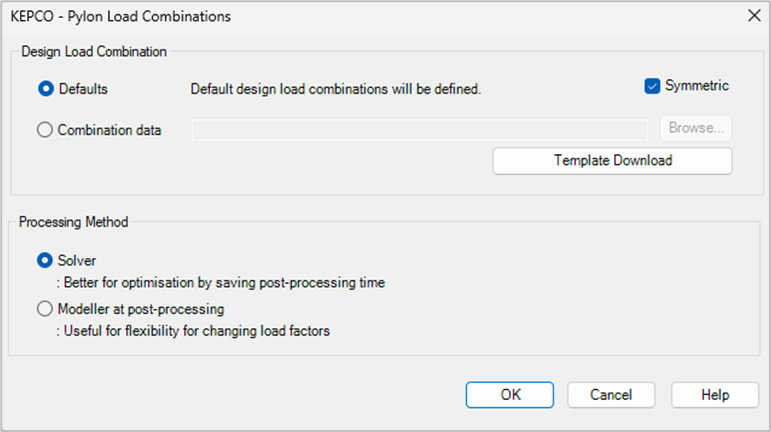Close the Pylon Load Combinations dialog
Viewport: 771px width, 432px height.
coord(751,16)
